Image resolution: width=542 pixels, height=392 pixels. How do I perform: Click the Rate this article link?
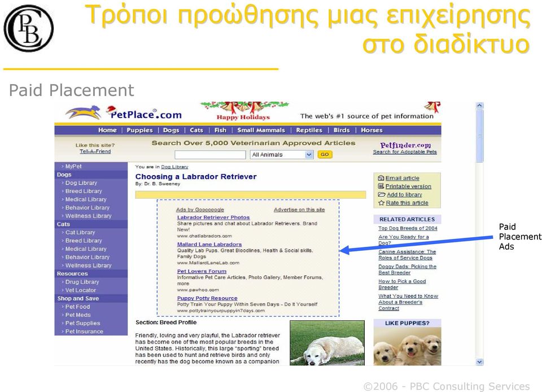[x=407, y=203]
